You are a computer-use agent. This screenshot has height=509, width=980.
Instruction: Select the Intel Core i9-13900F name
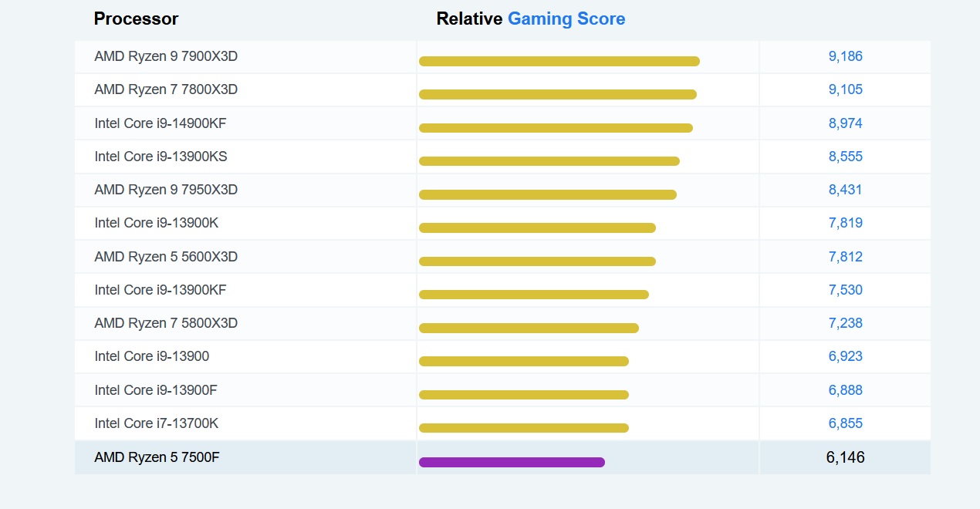pos(156,390)
